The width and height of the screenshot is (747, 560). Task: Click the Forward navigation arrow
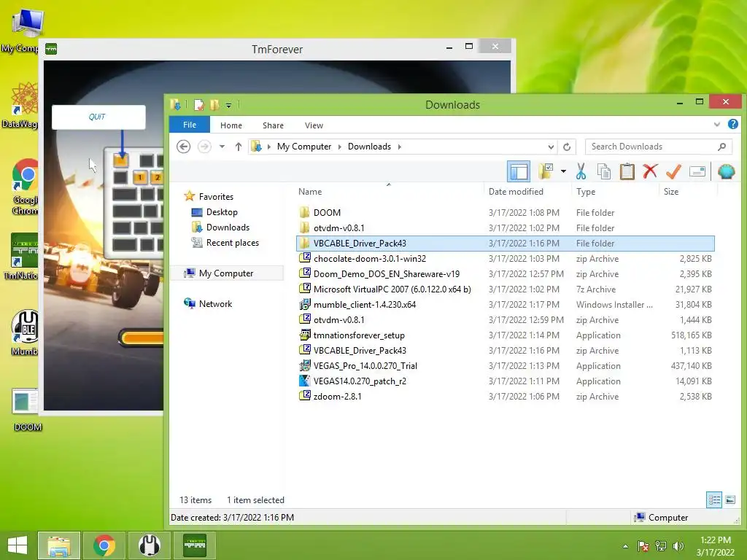[204, 147]
